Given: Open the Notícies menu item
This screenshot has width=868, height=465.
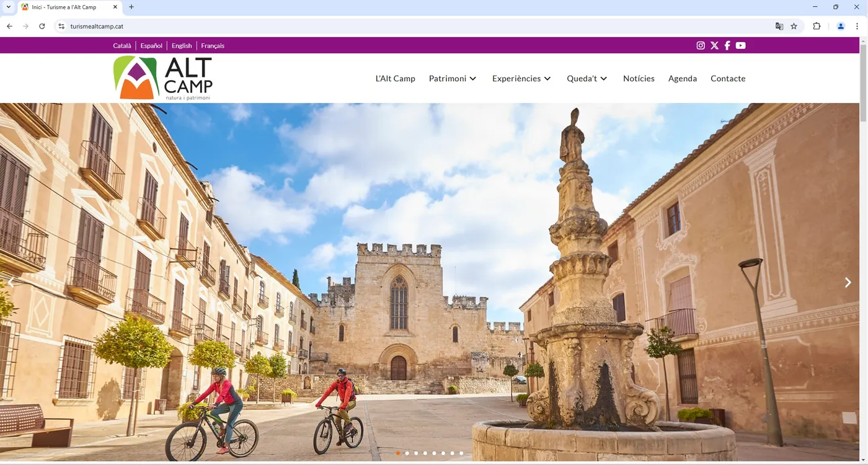Looking at the screenshot, I should (x=639, y=79).
